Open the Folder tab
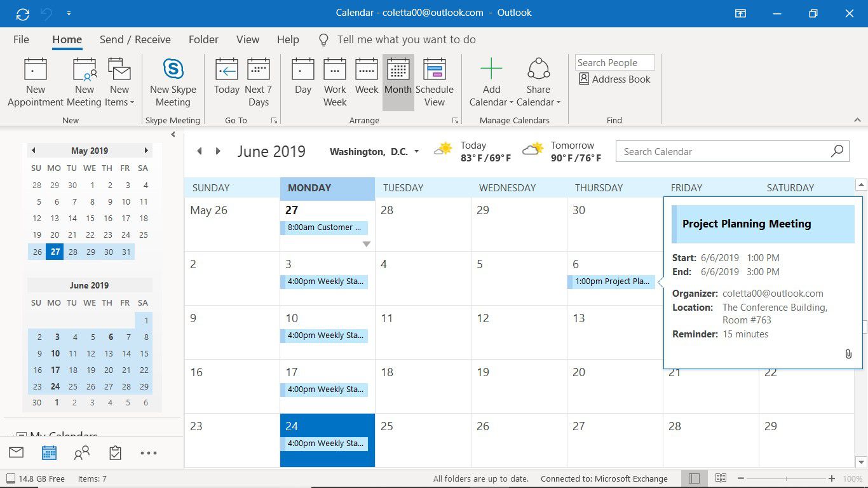The image size is (868, 488). coord(203,39)
